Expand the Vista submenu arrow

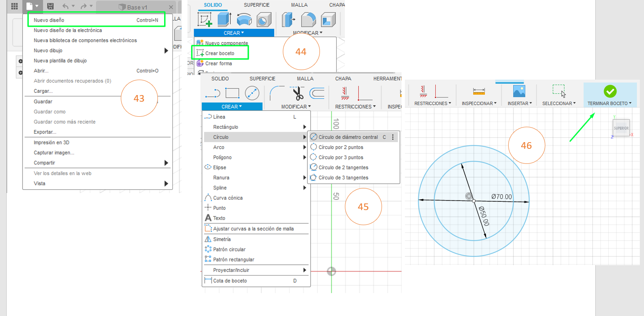[166, 183]
